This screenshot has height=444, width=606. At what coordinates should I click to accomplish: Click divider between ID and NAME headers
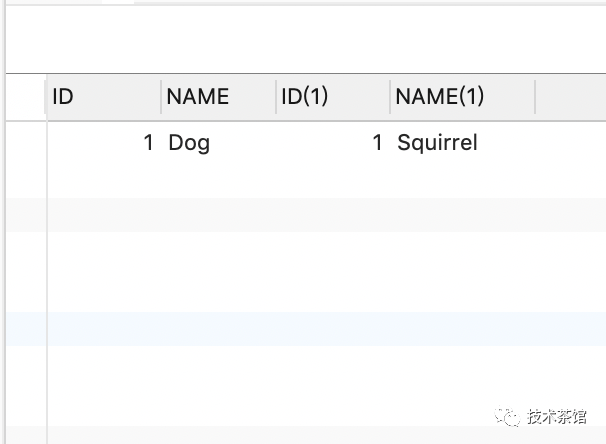(161, 97)
